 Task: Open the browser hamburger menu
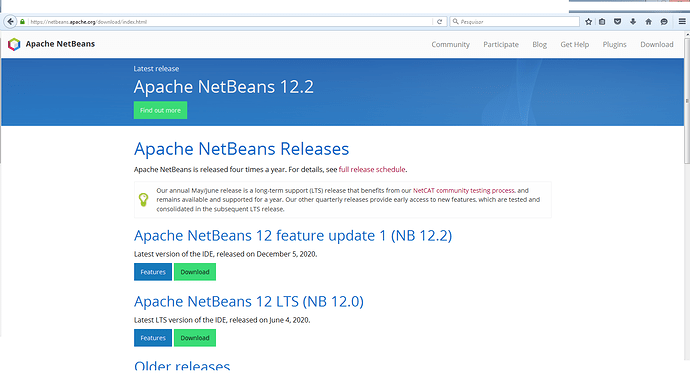(682, 22)
